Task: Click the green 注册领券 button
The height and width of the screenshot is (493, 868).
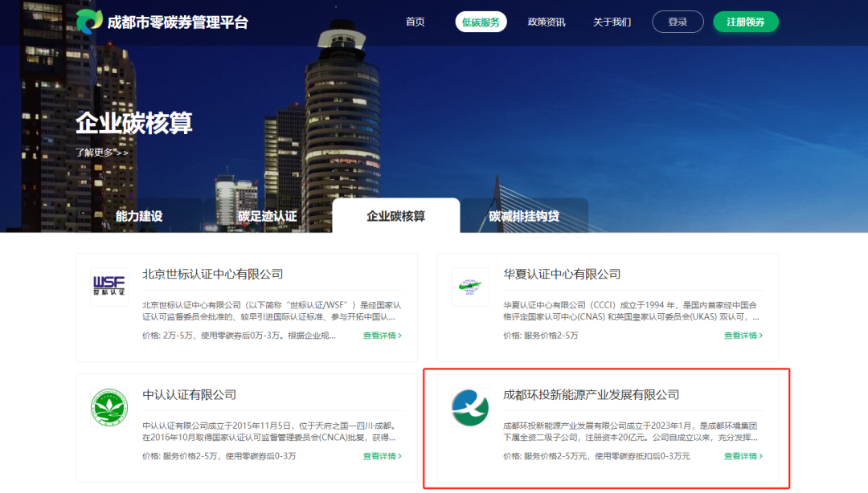Action: click(x=746, y=22)
